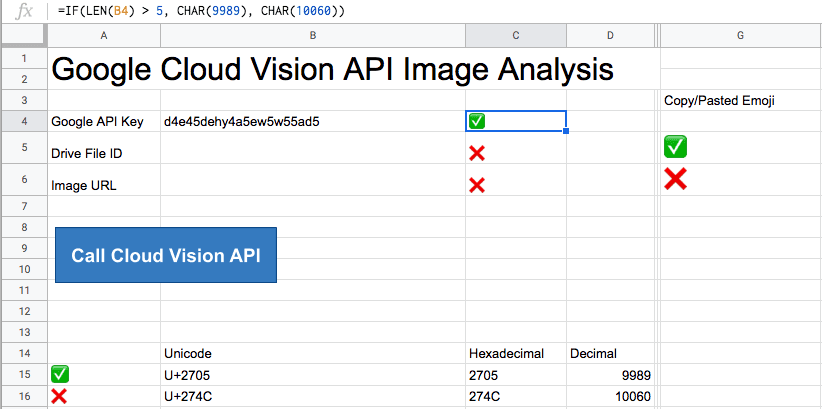Click the decimal 10060 cell
This screenshot has width=822, height=409.
click(610, 396)
